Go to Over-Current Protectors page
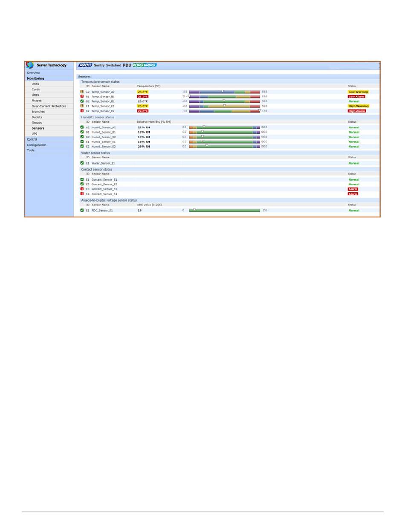Image resolution: width=405 pixels, height=532 pixels. (x=49, y=106)
